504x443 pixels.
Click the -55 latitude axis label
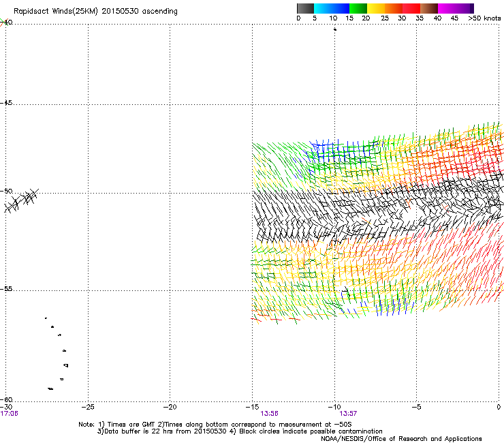(6, 289)
